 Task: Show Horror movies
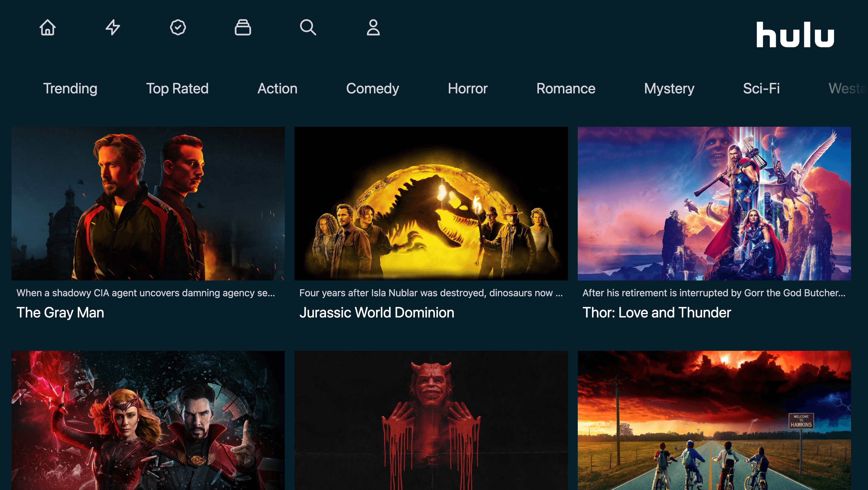[468, 89]
